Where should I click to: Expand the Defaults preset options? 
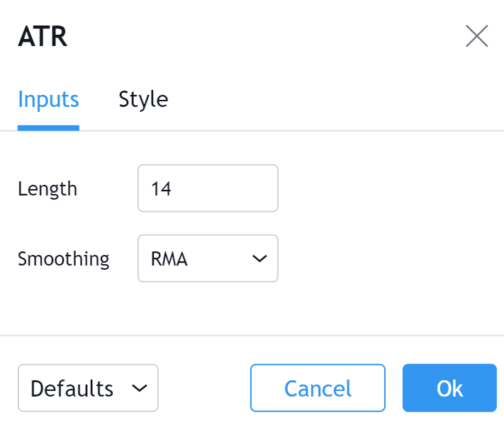[88, 388]
